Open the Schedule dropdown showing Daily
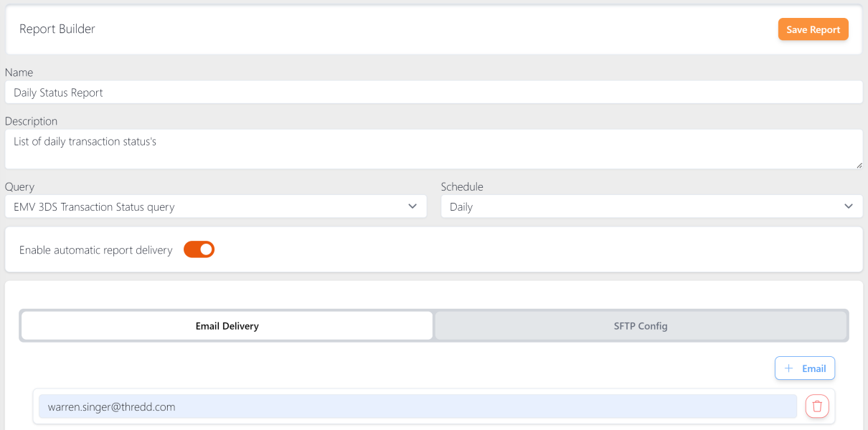This screenshot has width=868, height=430. tap(651, 206)
